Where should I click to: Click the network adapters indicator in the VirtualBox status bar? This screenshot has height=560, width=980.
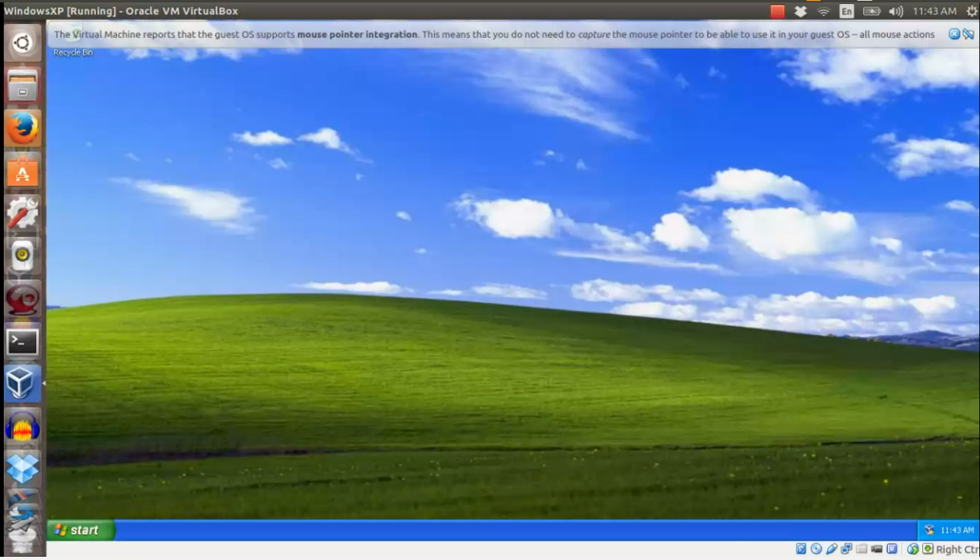tap(846, 549)
